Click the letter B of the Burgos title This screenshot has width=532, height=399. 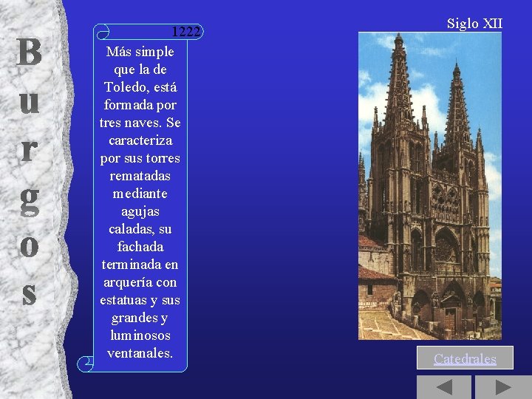tap(29, 52)
